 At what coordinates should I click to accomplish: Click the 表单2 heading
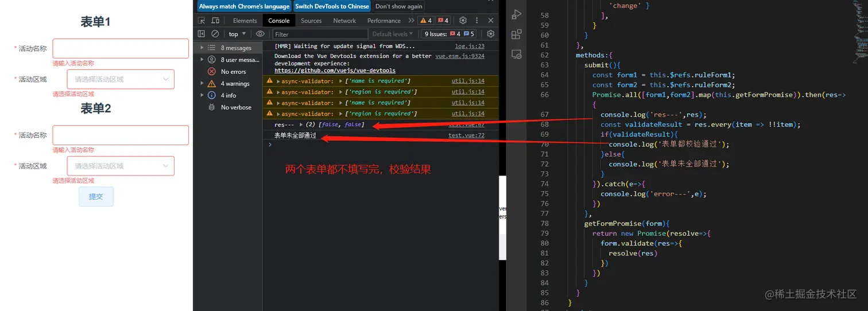(95, 108)
